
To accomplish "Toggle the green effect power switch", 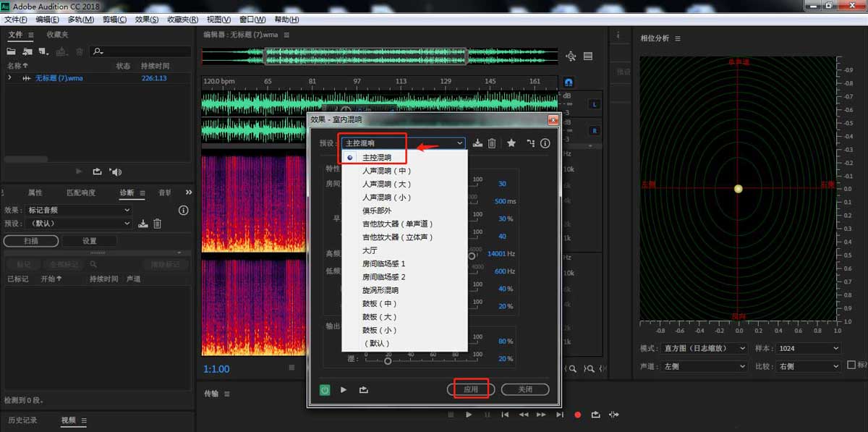I will tap(325, 389).
